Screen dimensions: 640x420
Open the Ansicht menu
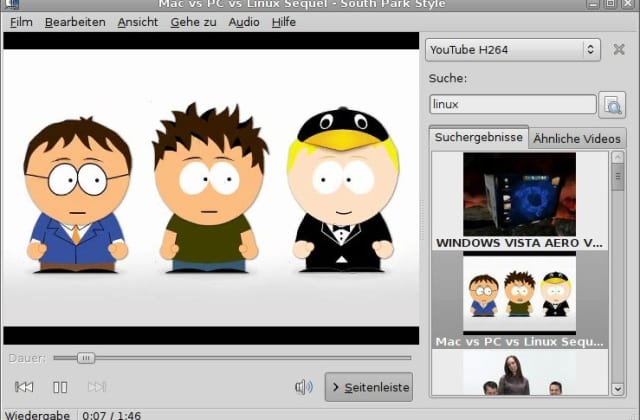[x=138, y=22]
